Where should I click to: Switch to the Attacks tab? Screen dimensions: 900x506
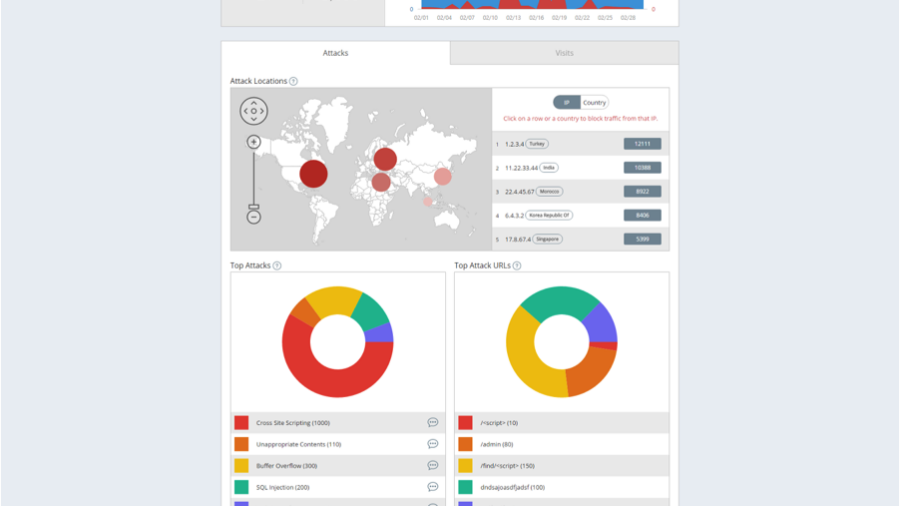pos(335,53)
